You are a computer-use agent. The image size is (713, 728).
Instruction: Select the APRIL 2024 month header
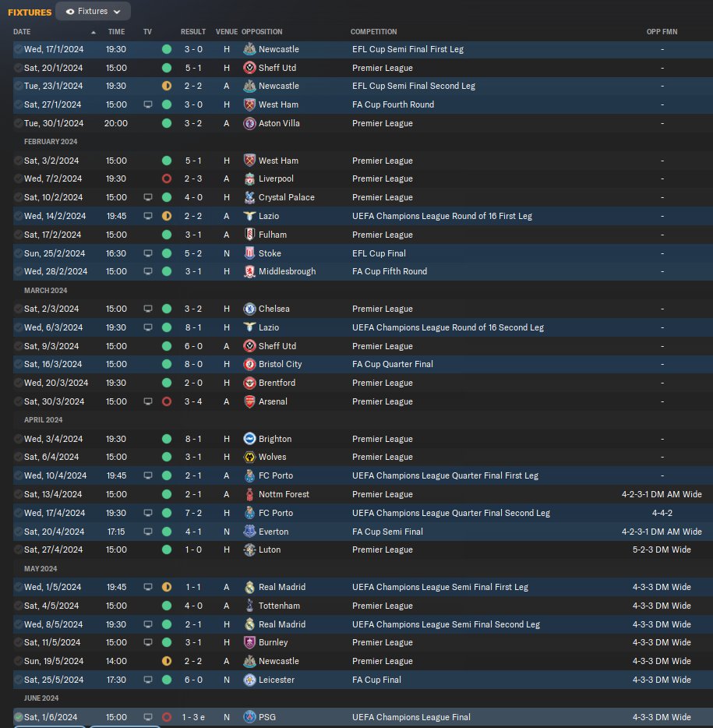point(43,419)
